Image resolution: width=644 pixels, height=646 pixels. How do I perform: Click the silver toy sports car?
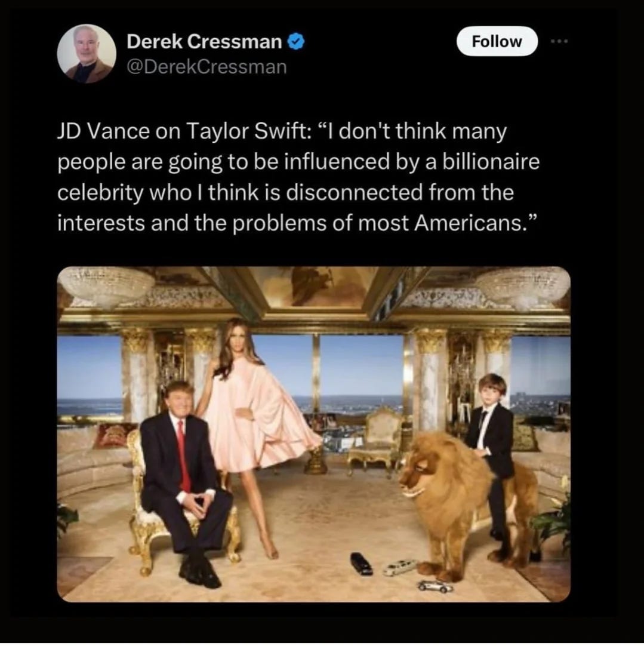click(x=435, y=586)
